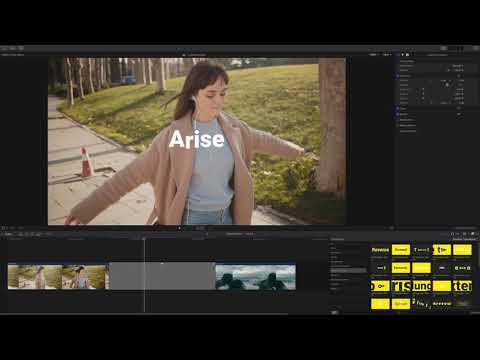Viewport: 480px width, 360px height.
Task: Choose the yellow thumbnail showing 'ris' letters
Action: click(x=401, y=286)
